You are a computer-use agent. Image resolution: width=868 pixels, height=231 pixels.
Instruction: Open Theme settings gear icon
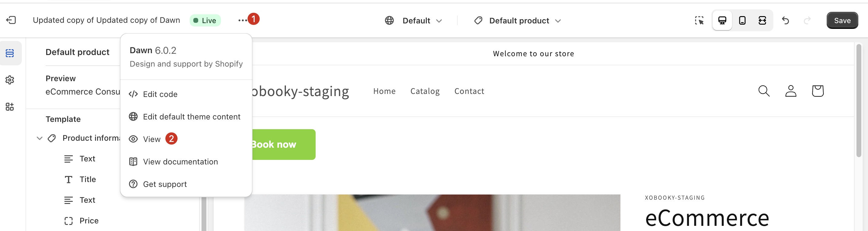coord(10,80)
